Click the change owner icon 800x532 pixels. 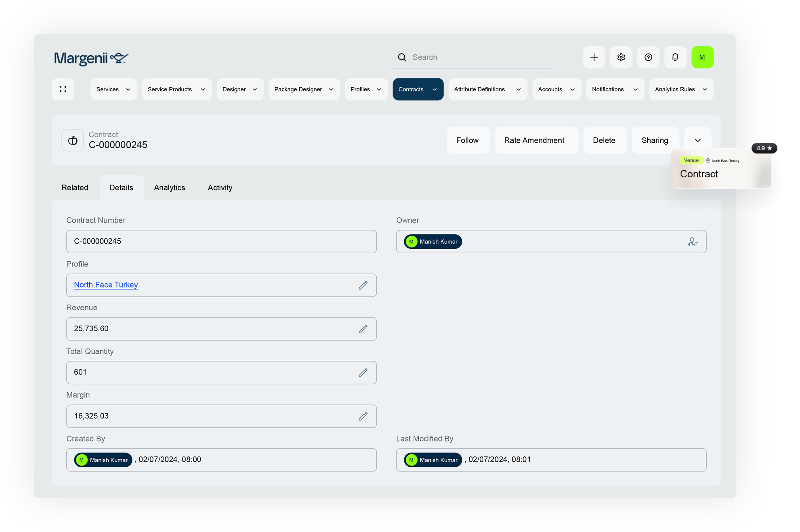[x=693, y=242]
